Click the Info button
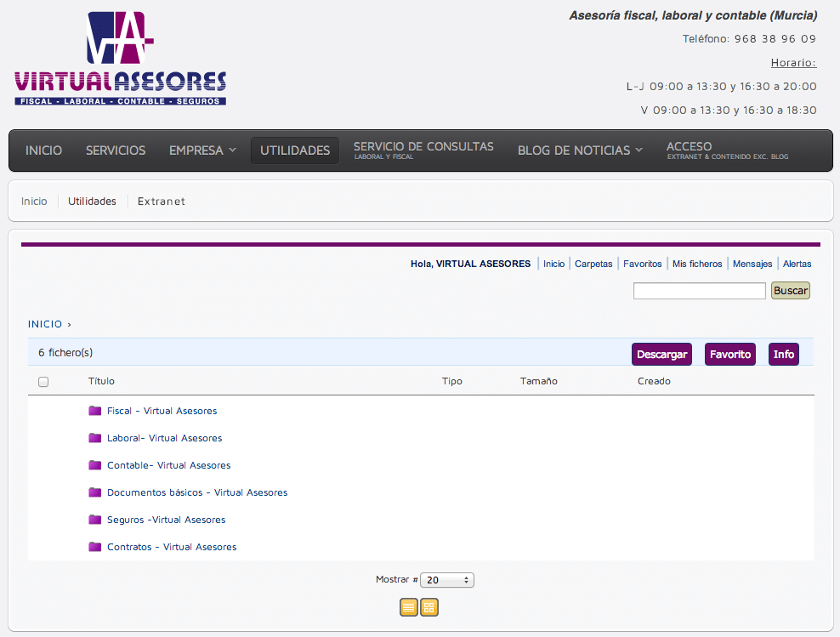Viewport: 840px width, 637px height. 783,354
